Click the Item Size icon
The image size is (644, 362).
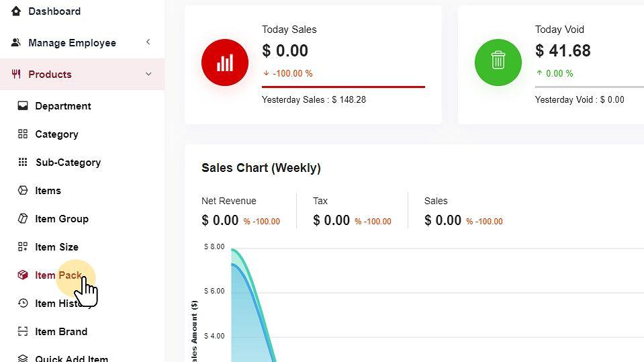pos(23,247)
